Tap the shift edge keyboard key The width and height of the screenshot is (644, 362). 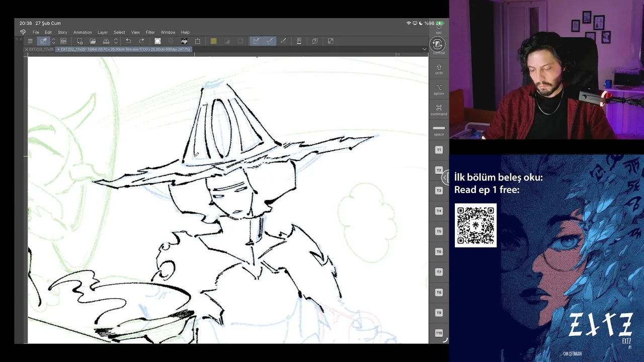[439, 69]
